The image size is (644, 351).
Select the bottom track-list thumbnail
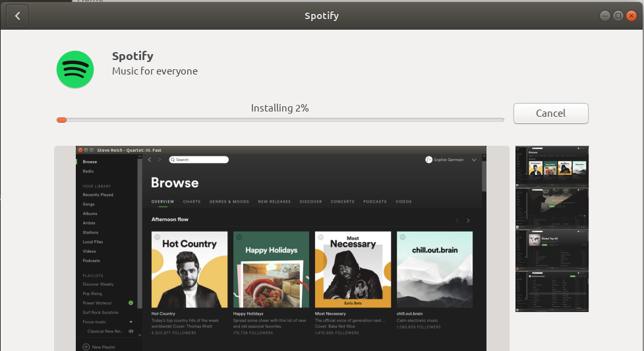coord(552,291)
